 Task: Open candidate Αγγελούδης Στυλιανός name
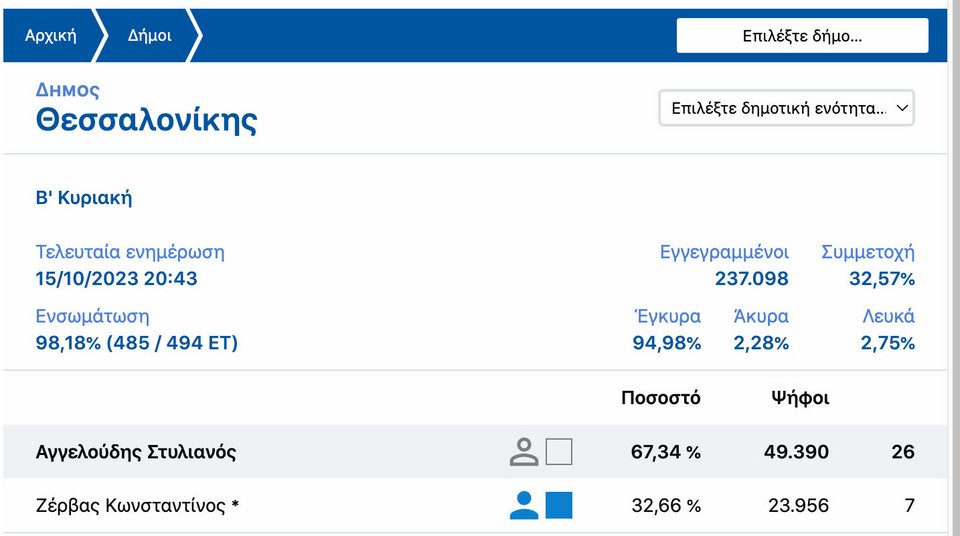point(136,452)
